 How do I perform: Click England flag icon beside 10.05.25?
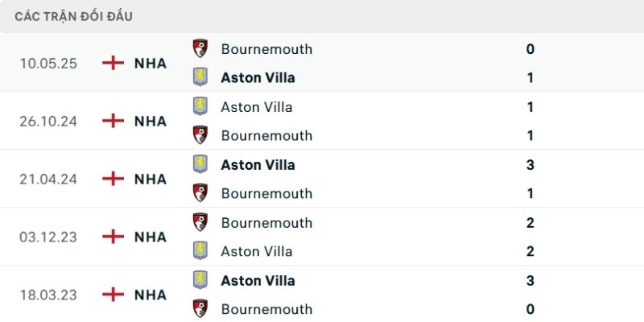tap(114, 63)
